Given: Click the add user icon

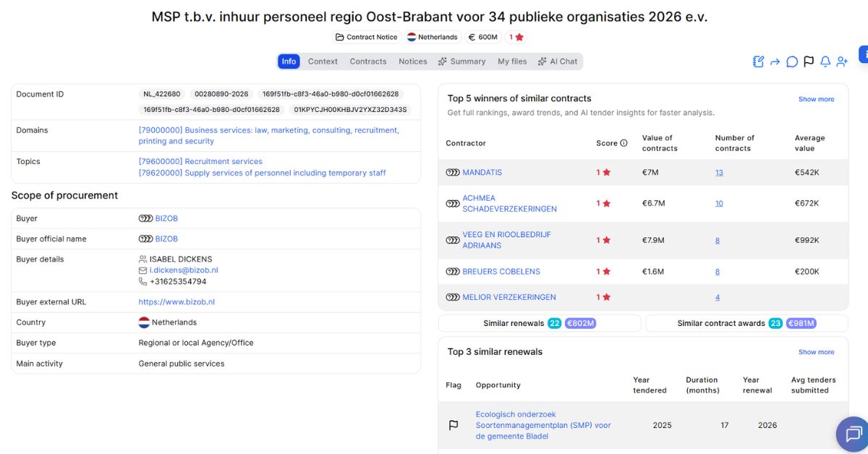Looking at the screenshot, I should click(x=842, y=62).
